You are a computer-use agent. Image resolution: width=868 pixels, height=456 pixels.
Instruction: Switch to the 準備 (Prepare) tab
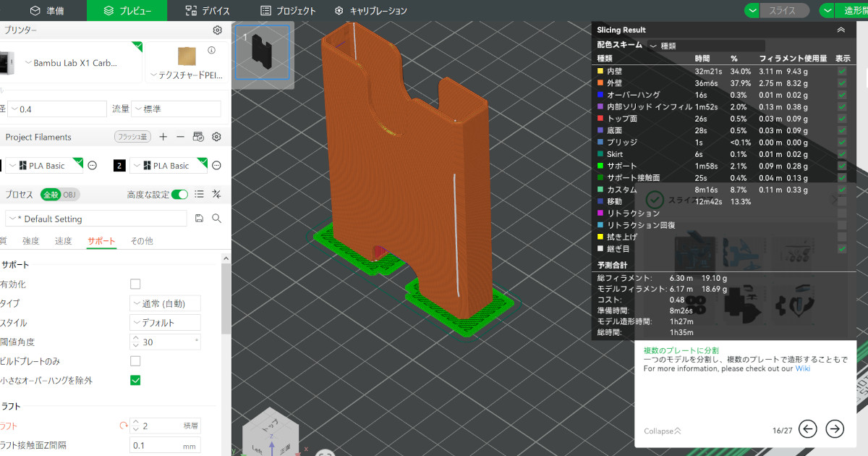(x=47, y=11)
